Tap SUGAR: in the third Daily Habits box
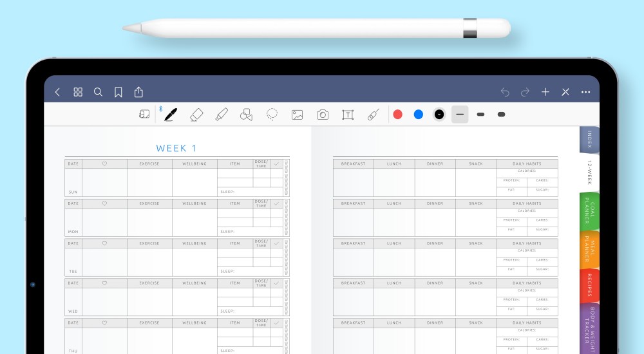Screen dimensions: 644x354 point(542,269)
